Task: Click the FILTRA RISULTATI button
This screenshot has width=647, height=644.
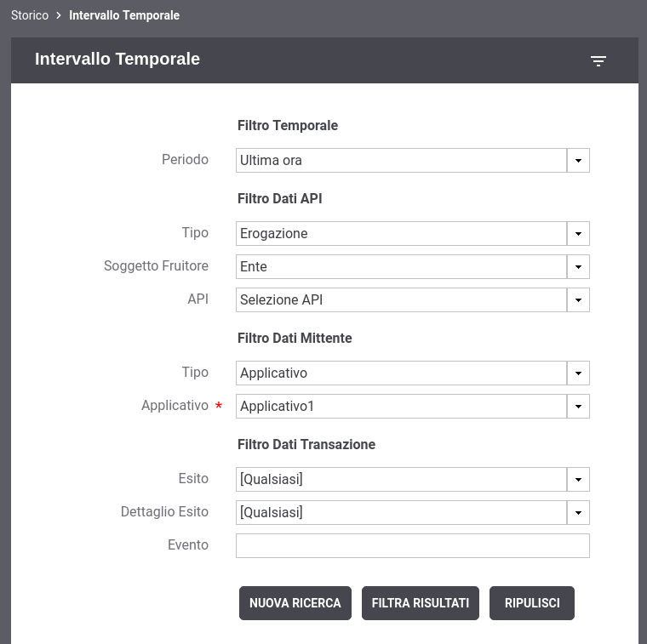Action: (x=421, y=603)
